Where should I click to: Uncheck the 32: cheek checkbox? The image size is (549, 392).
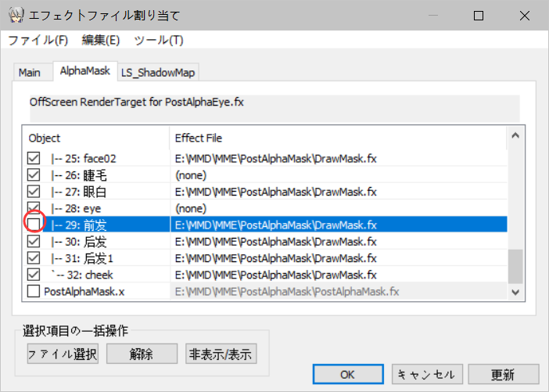(x=34, y=275)
